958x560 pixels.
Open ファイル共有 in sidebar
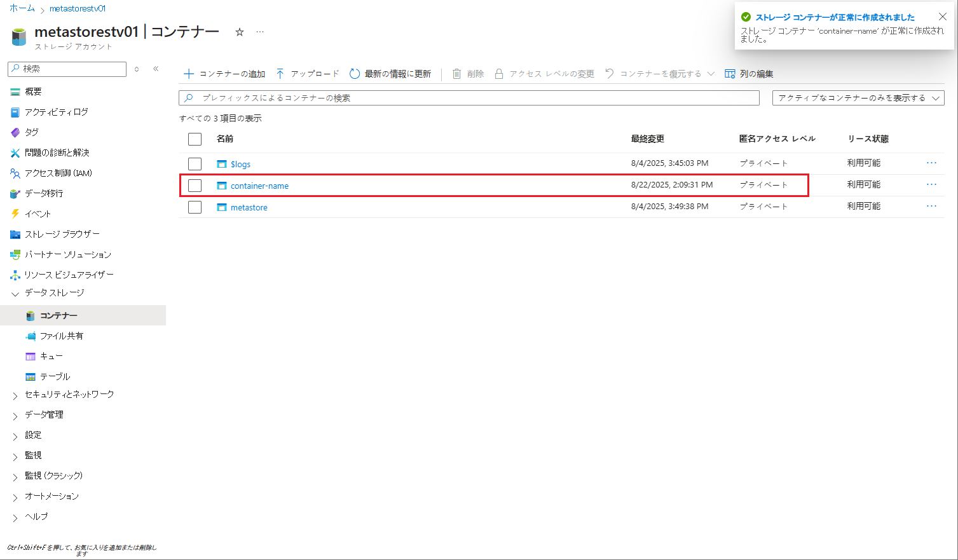click(x=61, y=336)
